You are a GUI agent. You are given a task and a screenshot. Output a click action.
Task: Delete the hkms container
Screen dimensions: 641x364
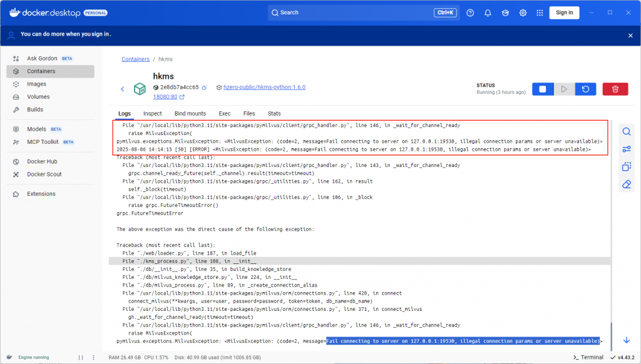615,89
